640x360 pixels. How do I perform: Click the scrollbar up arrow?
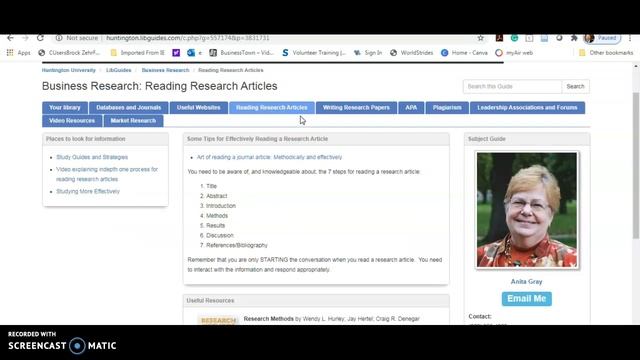636,66
